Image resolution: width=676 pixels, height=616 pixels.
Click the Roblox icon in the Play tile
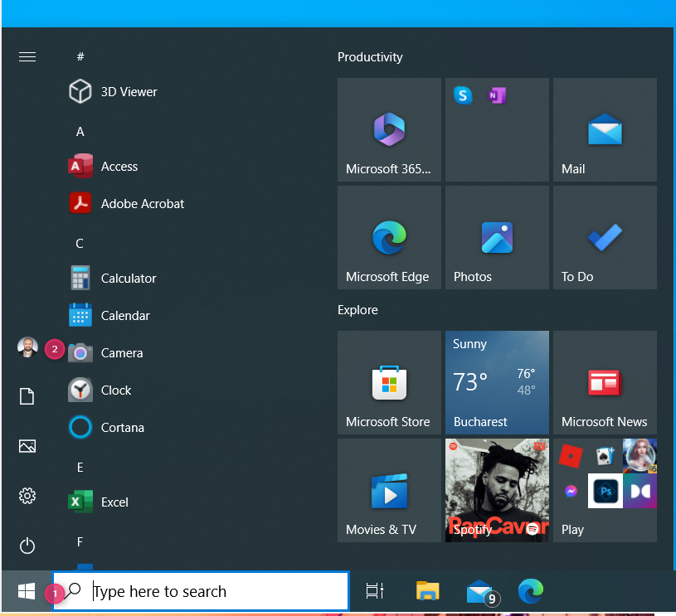point(571,456)
